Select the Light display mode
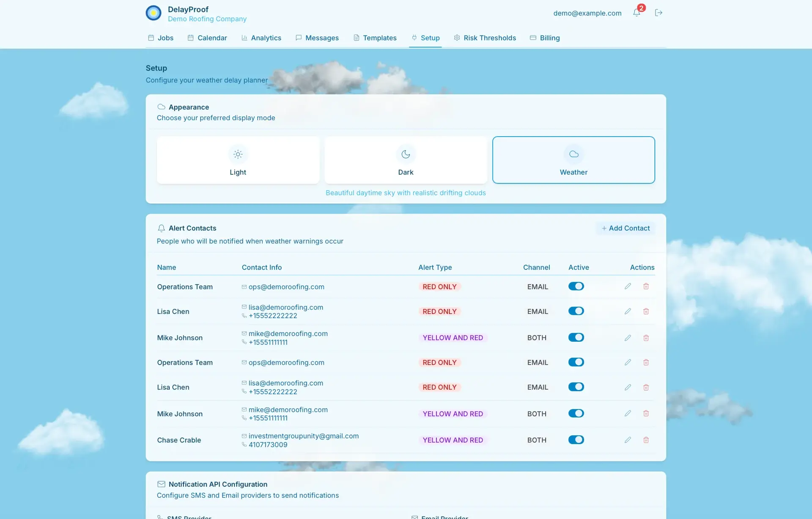The height and width of the screenshot is (519, 812). (238, 160)
